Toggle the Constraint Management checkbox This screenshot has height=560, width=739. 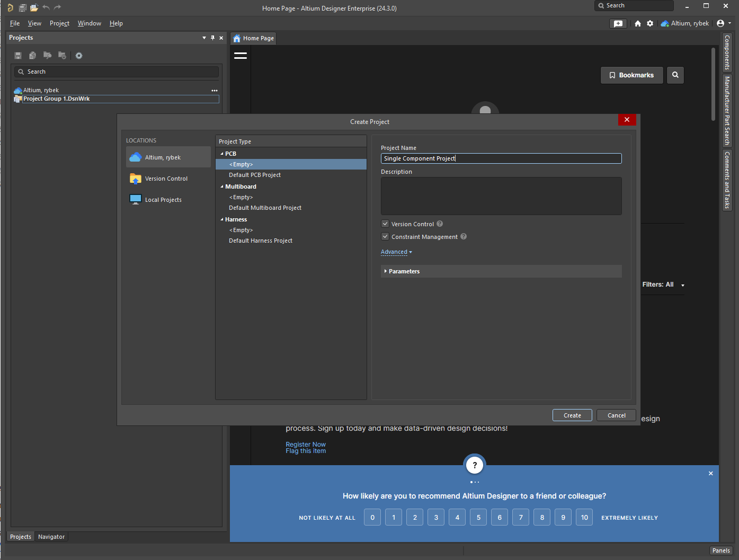click(385, 237)
